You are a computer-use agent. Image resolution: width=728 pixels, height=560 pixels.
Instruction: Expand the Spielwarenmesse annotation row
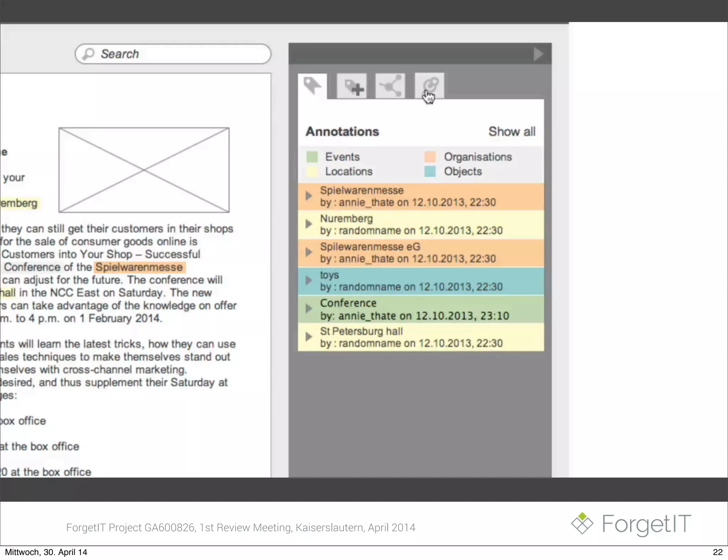309,196
